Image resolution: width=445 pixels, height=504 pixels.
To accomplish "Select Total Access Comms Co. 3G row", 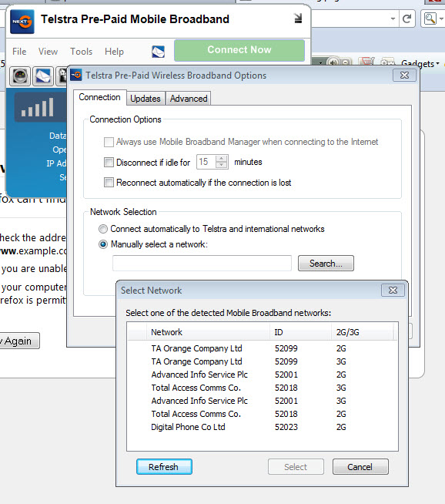I will [x=263, y=388].
